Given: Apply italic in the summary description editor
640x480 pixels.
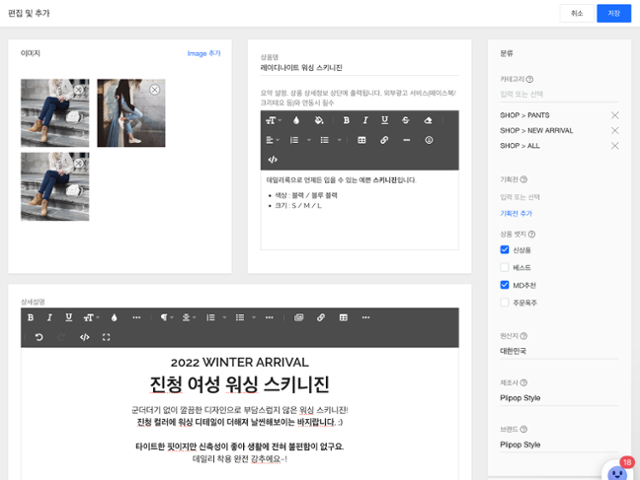Looking at the screenshot, I should (x=365, y=120).
